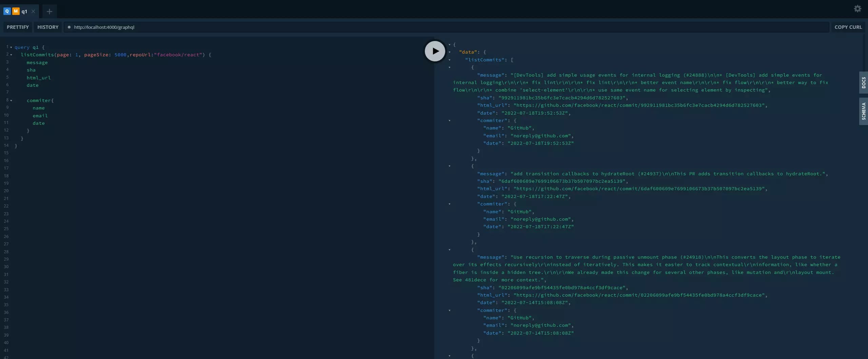Click the first "GitHub" name value
This screenshot has height=359, width=868.
pyautogui.click(x=519, y=128)
